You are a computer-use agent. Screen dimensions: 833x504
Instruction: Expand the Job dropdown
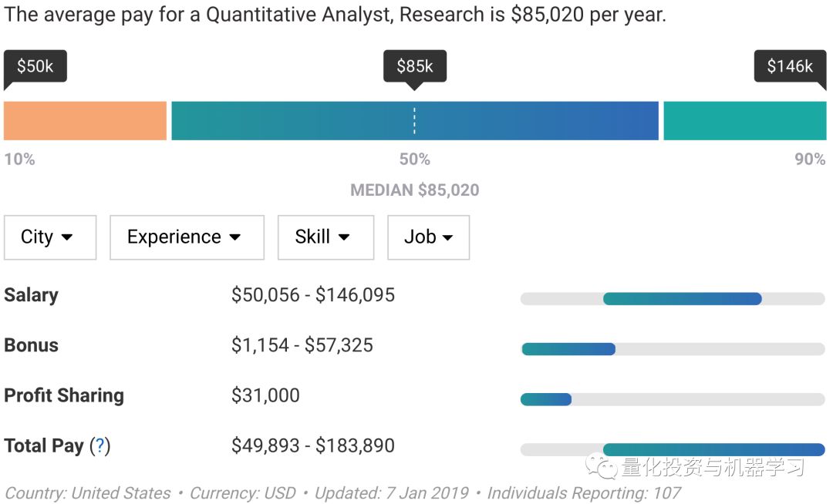click(428, 237)
